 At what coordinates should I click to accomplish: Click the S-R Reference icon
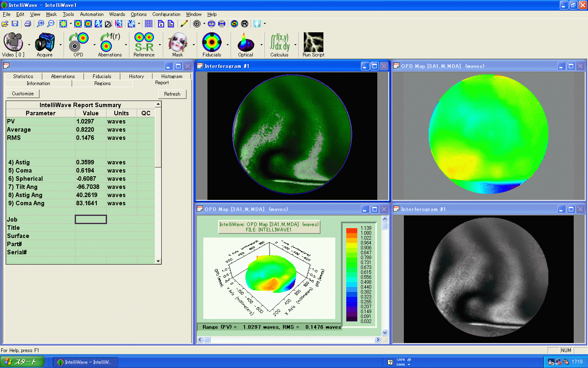pos(144,42)
